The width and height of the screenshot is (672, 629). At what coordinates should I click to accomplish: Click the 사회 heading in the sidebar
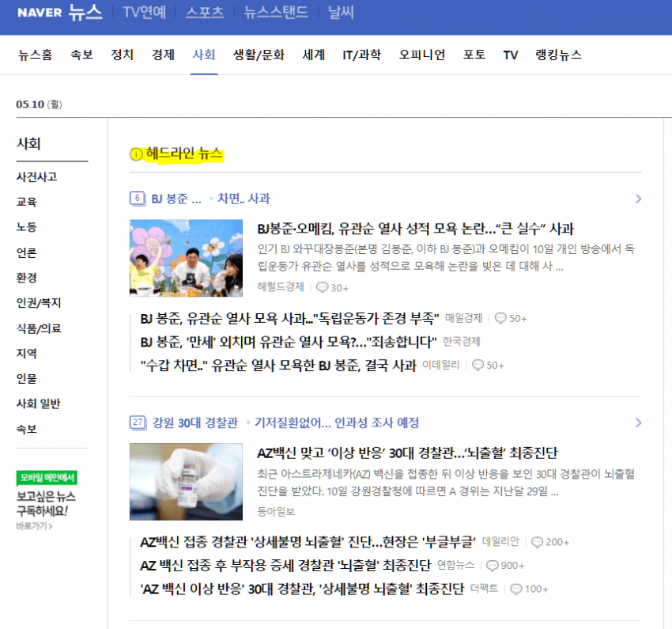click(28, 144)
